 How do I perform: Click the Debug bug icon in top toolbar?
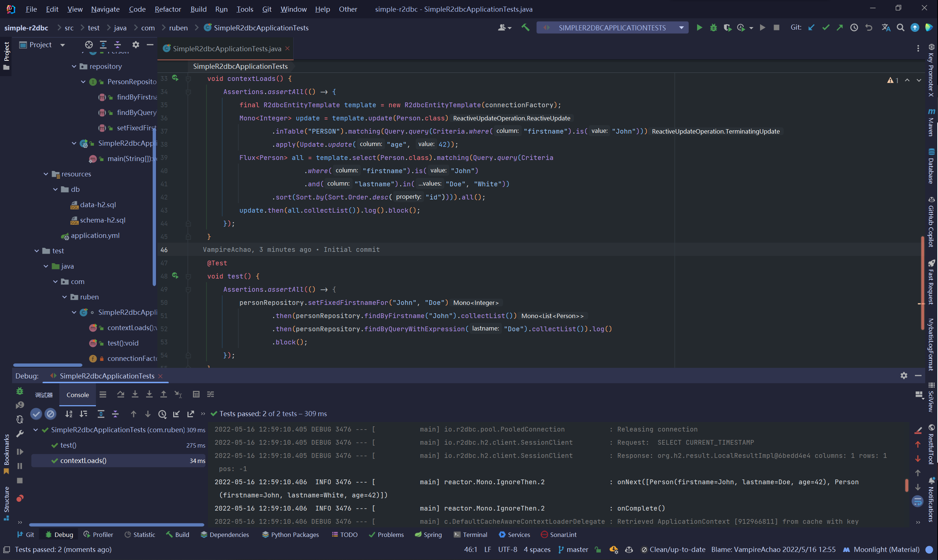[713, 27]
